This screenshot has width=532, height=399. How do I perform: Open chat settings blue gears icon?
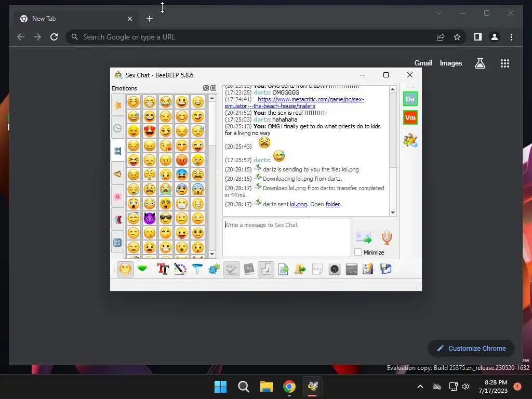tap(214, 270)
